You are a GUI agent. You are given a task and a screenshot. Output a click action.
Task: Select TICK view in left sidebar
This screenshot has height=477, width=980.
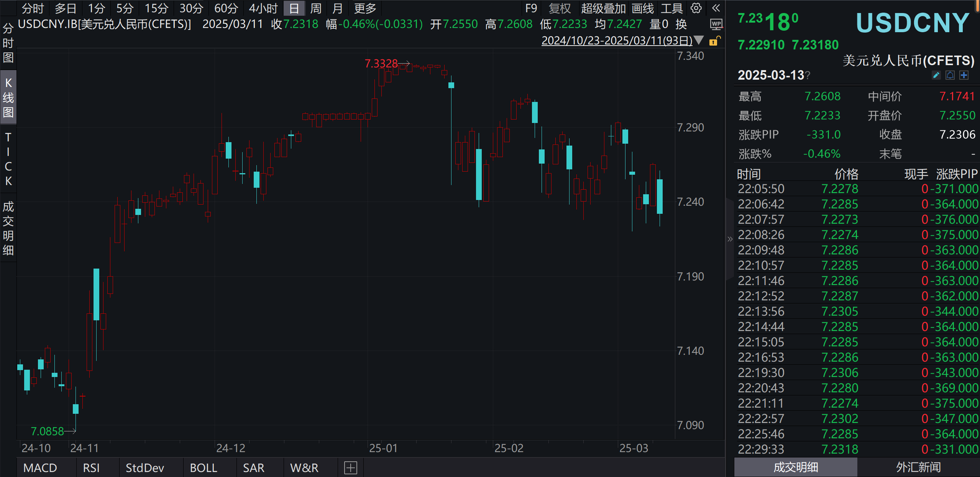click(8, 159)
